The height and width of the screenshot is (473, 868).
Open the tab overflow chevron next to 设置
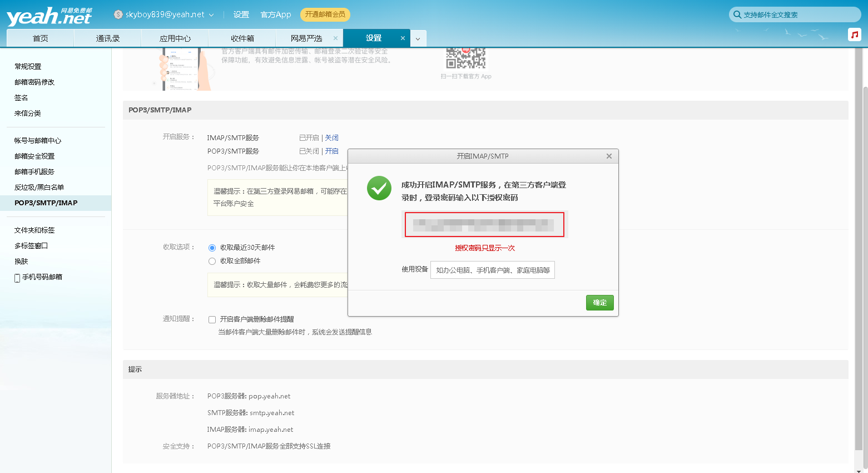click(x=418, y=38)
